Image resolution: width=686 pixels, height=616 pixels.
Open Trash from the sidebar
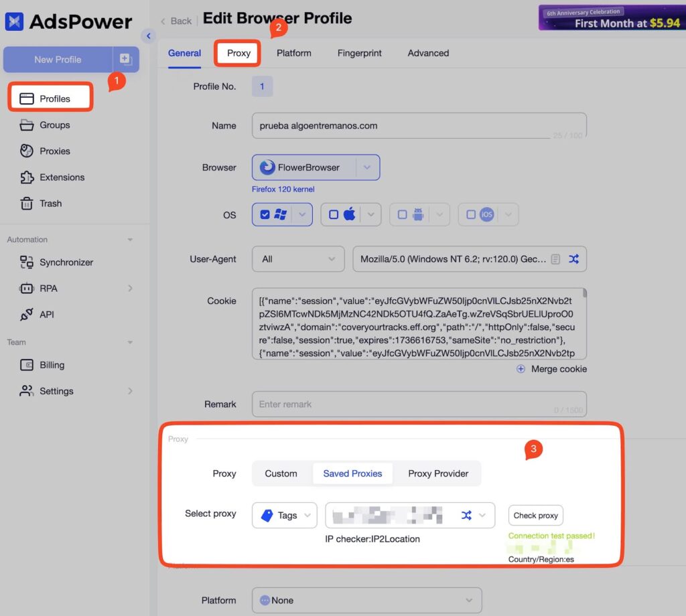[x=50, y=204]
